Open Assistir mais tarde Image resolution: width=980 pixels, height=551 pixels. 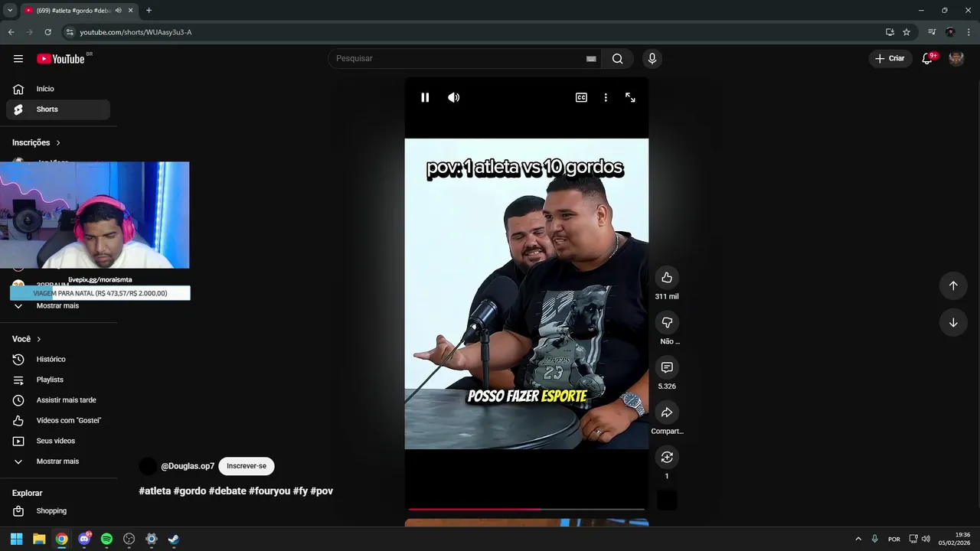click(x=58, y=400)
